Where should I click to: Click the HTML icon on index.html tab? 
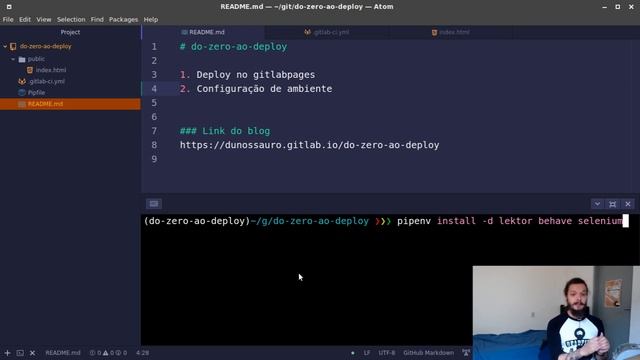435,32
